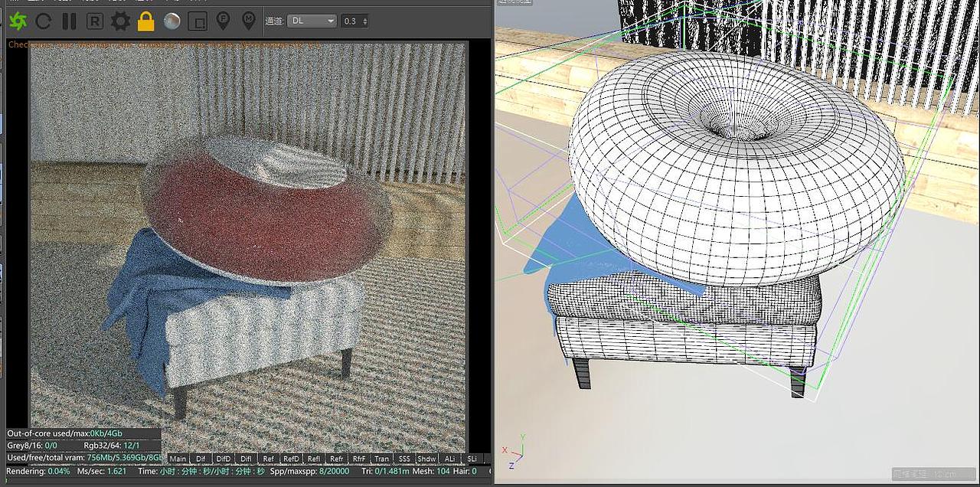The height and width of the screenshot is (487, 980).
Task: Switch to the SSS pass tab
Action: (404, 459)
